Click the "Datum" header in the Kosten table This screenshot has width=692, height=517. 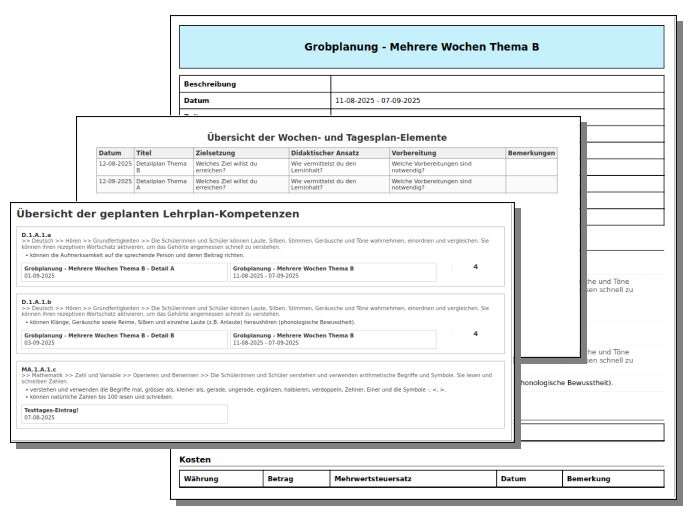coord(529,479)
